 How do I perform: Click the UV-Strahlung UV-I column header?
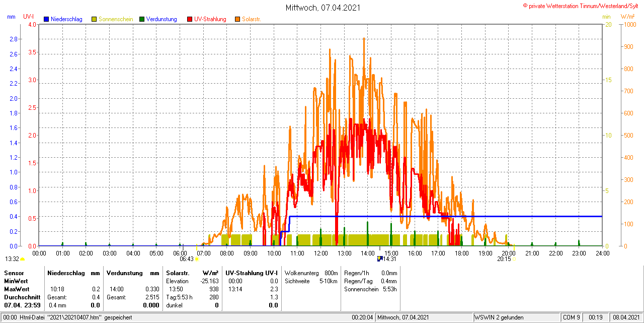point(252,273)
